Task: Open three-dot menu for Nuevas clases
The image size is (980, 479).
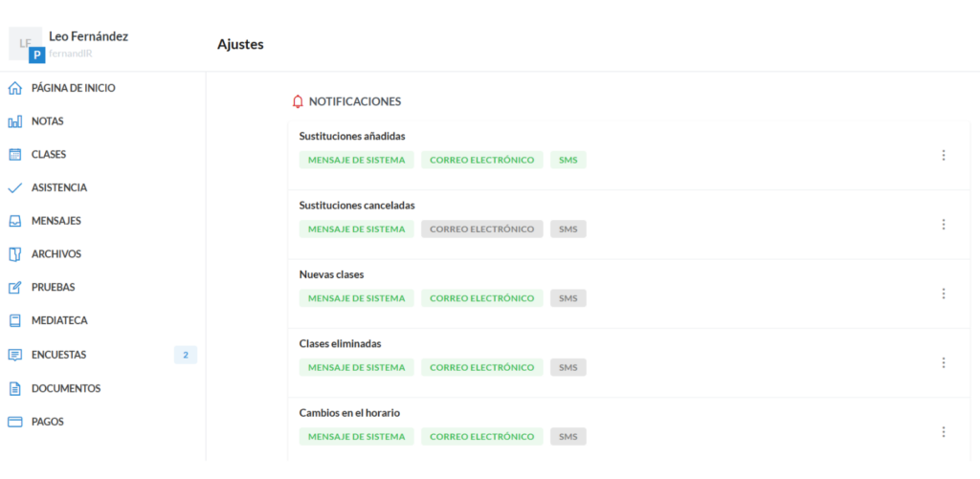Action: (944, 294)
